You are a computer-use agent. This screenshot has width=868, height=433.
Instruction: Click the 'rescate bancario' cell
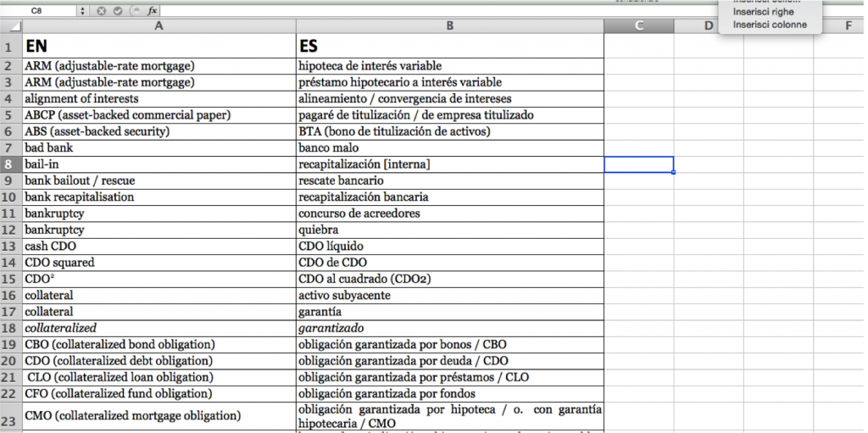[x=449, y=180]
